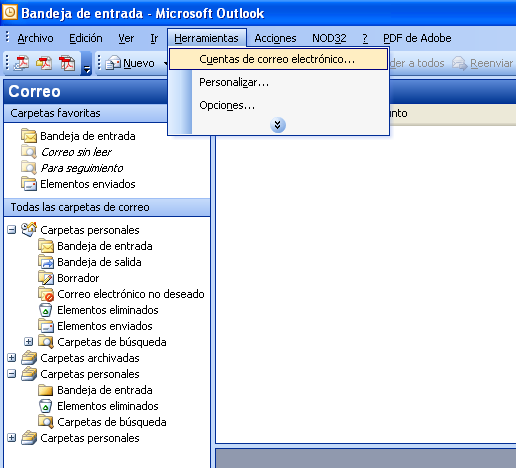This screenshot has width=516, height=468.
Task: Expand the last Carpetas personales node
Action: (x=12, y=438)
